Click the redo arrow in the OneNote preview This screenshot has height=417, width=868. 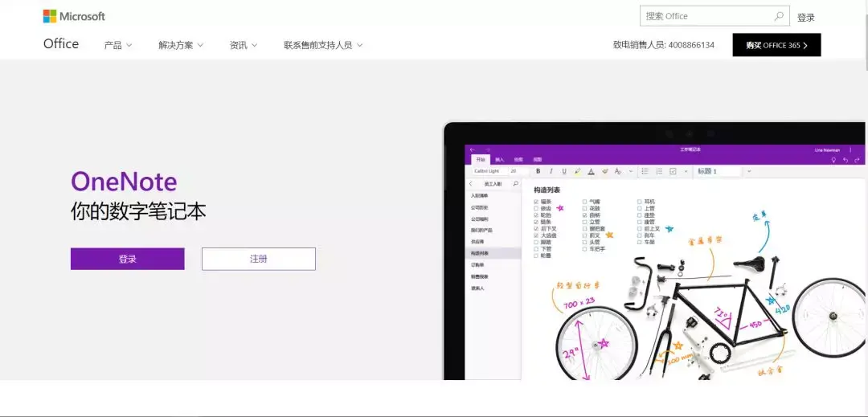tap(857, 160)
